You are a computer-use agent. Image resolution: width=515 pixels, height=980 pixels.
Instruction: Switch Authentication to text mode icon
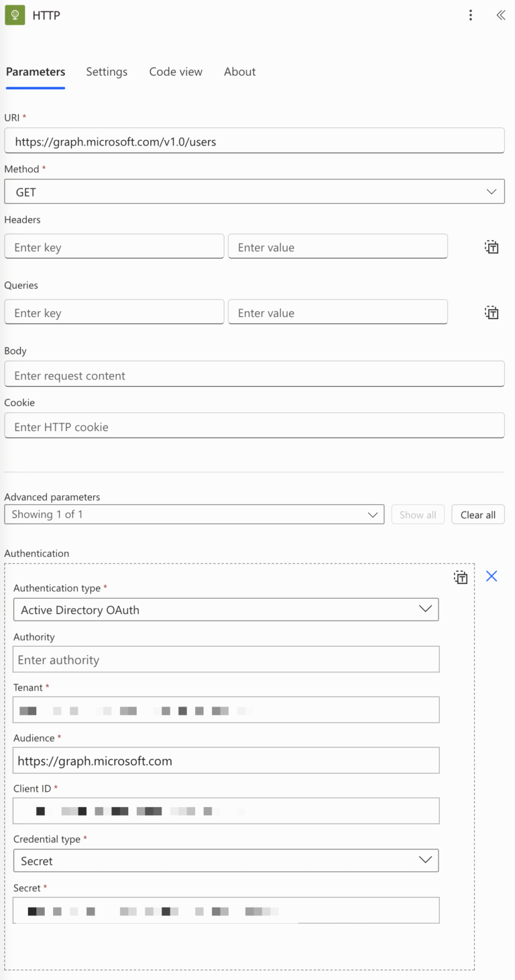461,577
